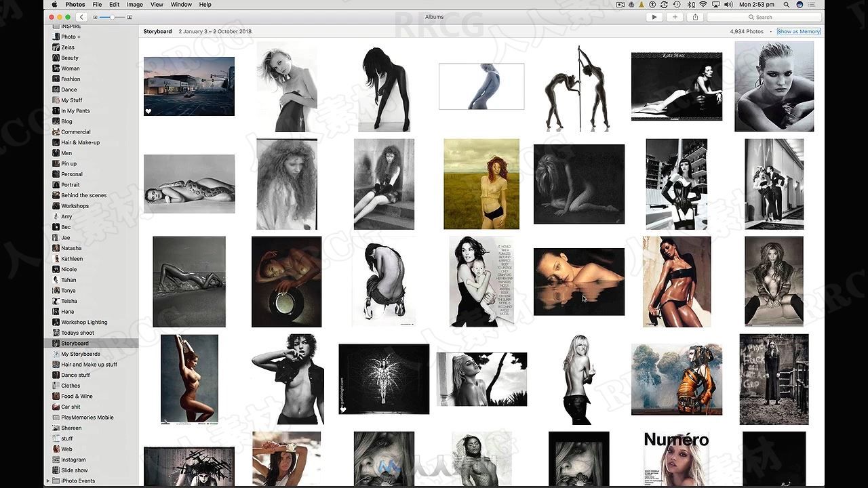
Task: Toggle favorite heart on dark winged-figure photo
Action: pyautogui.click(x=344, y=409)
